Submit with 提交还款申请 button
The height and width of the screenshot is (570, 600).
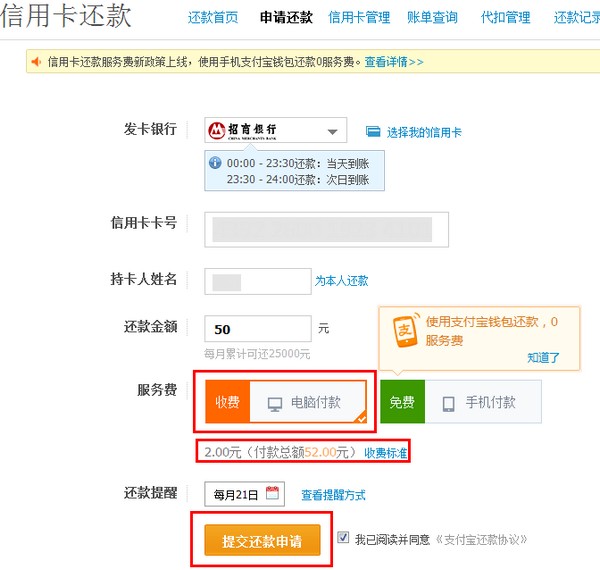[262, 540]
